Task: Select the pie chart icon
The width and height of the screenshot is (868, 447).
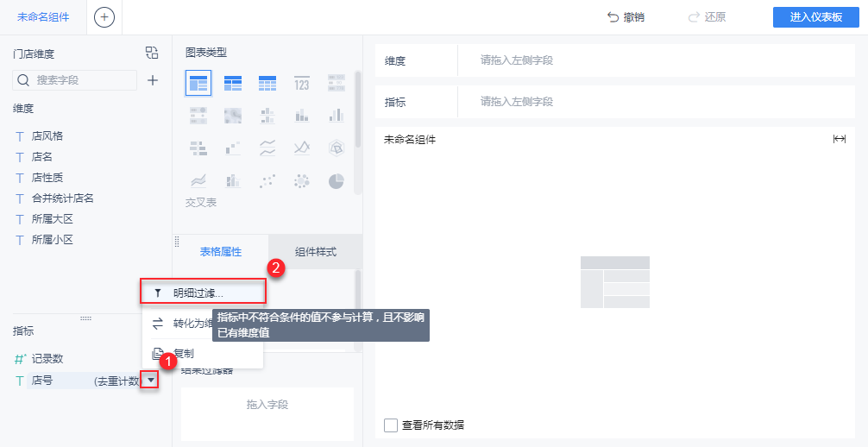Action: pyautogui.click(x=336, y=180)
